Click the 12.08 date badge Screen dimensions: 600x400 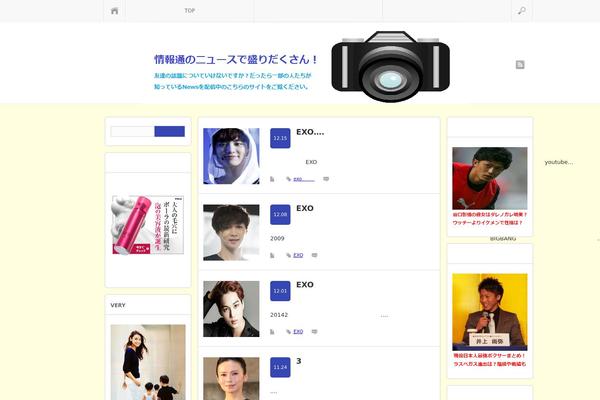pos(280,215)
